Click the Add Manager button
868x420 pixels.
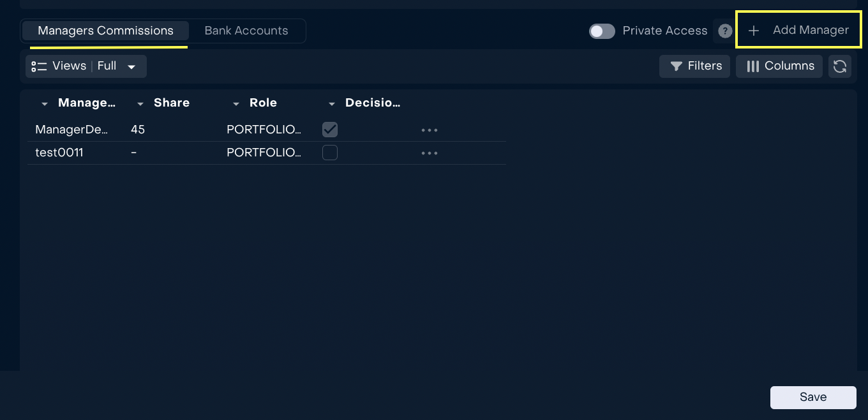(798, 30)
